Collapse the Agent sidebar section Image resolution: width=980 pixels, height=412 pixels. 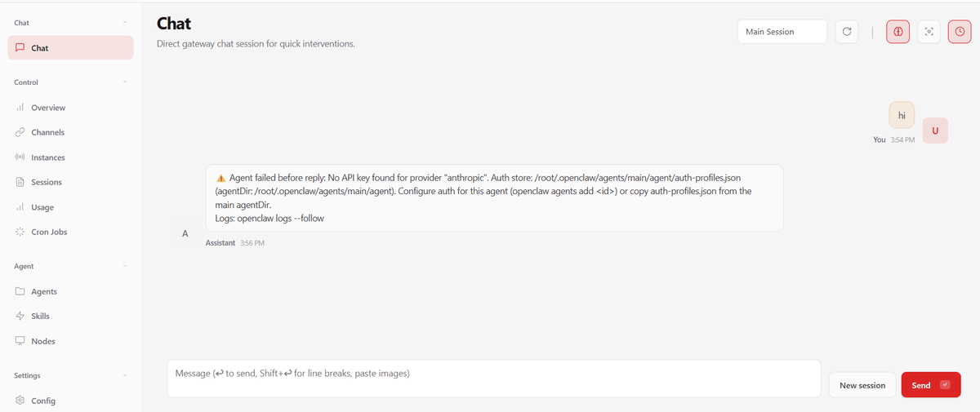tap(124, 266)
